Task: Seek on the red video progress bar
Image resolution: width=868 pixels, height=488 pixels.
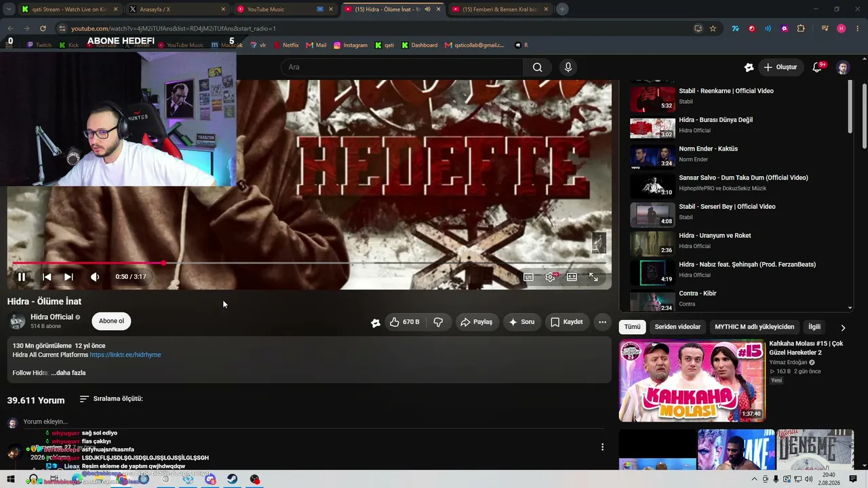Action: [x=309, y=263]
